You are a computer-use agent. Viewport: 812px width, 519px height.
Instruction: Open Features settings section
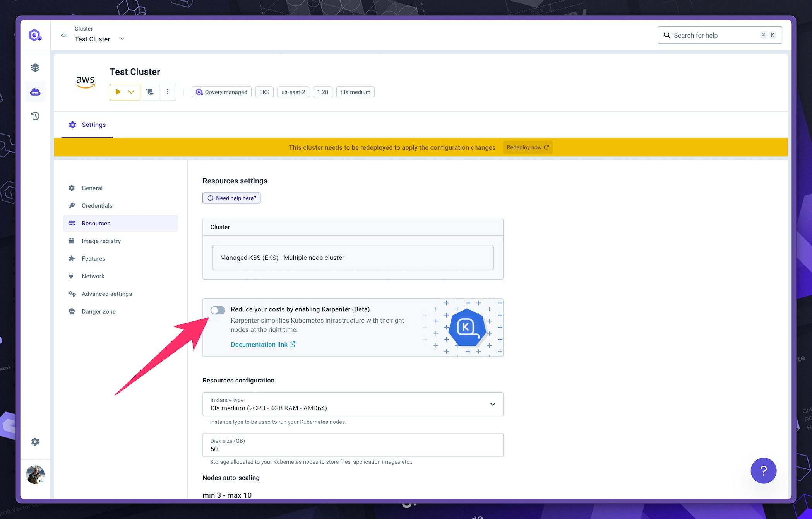coord(120,258)
